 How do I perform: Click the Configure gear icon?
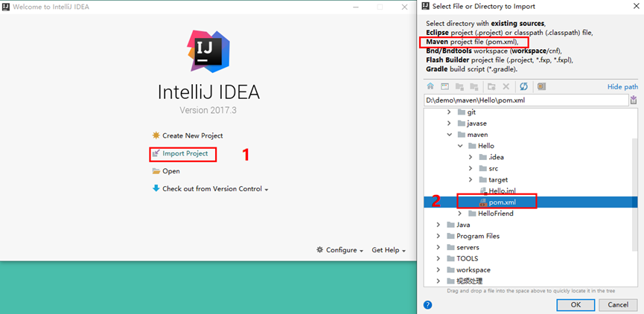pyautogui.click(x=319, y=250)
